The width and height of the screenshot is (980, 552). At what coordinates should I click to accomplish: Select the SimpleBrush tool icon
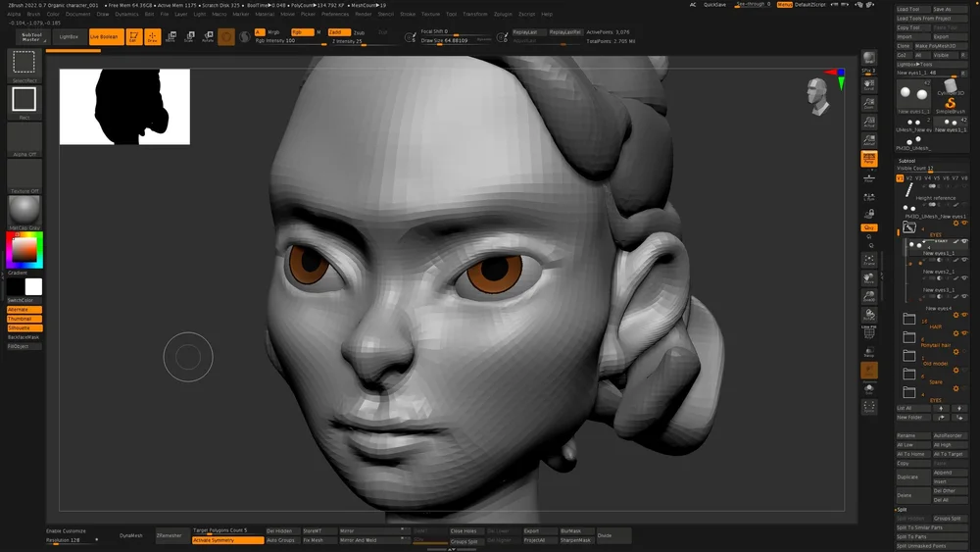(950, 104)
